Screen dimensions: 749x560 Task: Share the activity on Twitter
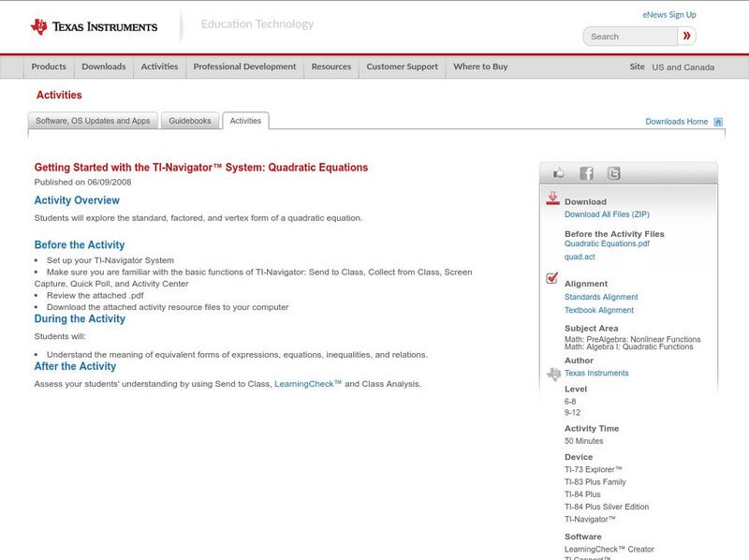pyautogui.click(x=613, y=173)
